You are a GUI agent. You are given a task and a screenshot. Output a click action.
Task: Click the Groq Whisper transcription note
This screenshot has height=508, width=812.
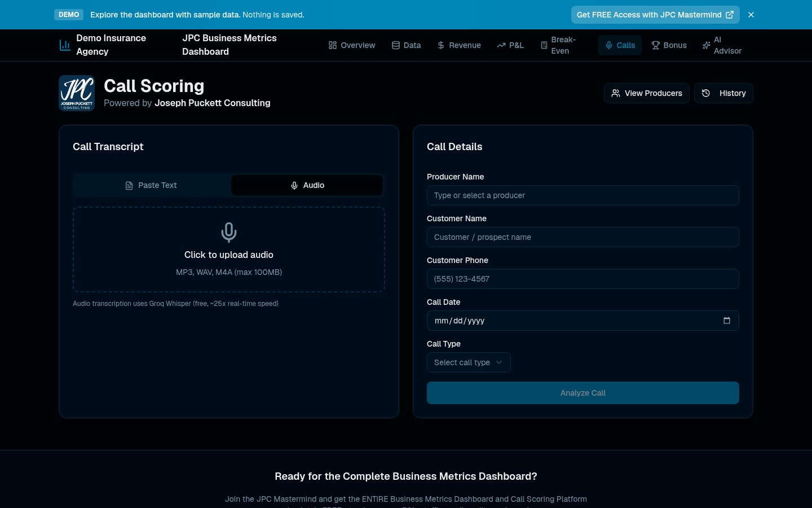pos(175,304)
